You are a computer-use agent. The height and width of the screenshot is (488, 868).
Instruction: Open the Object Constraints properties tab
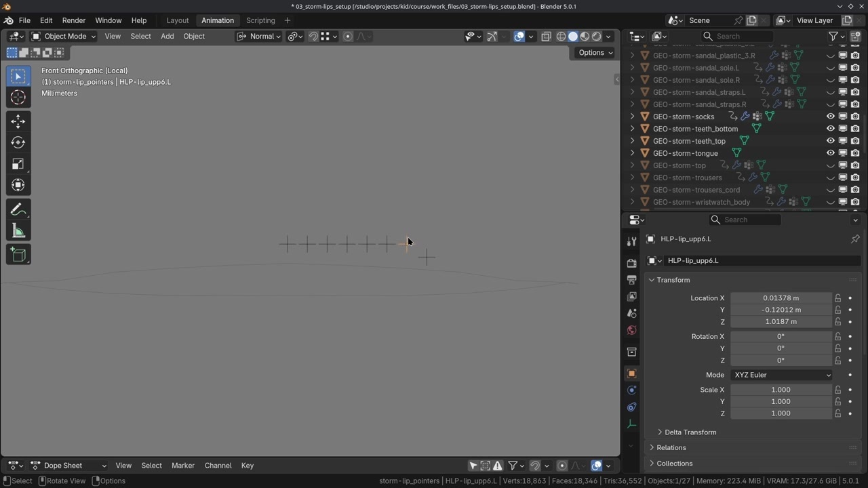631,407
